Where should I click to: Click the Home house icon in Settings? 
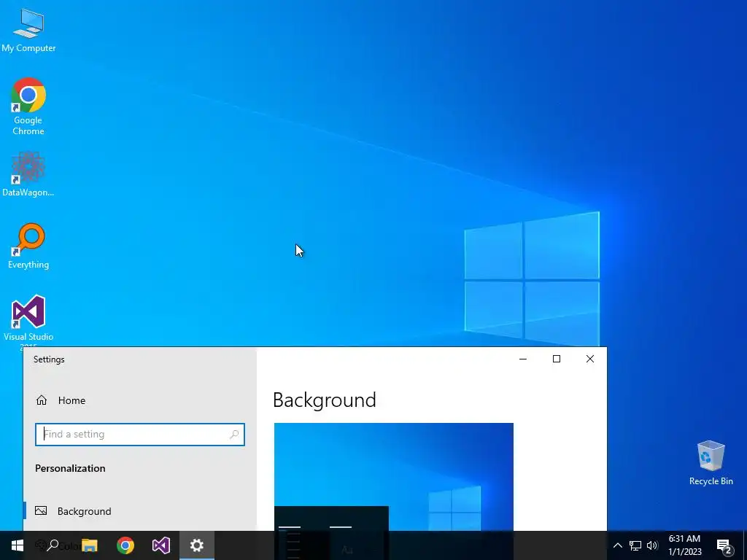pos(42,400)
